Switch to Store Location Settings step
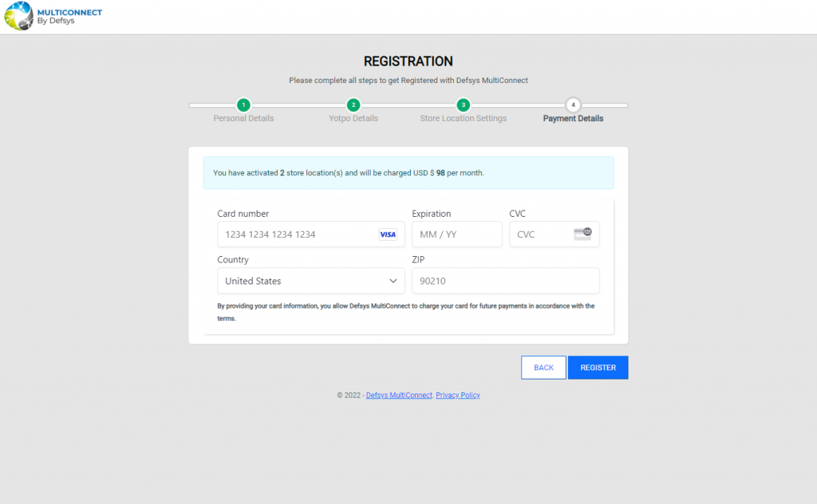The width and height of the screenshot is (817, 504). tap(463, 119)
